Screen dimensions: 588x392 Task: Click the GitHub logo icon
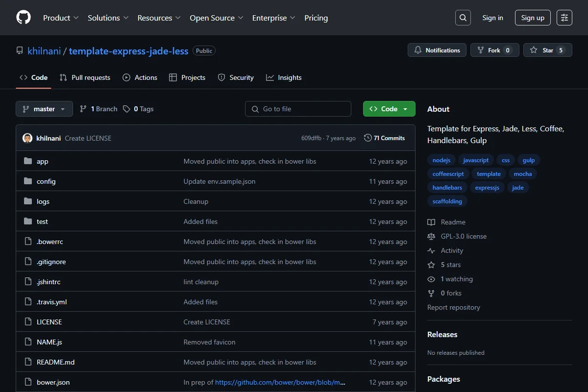point(24,18)
